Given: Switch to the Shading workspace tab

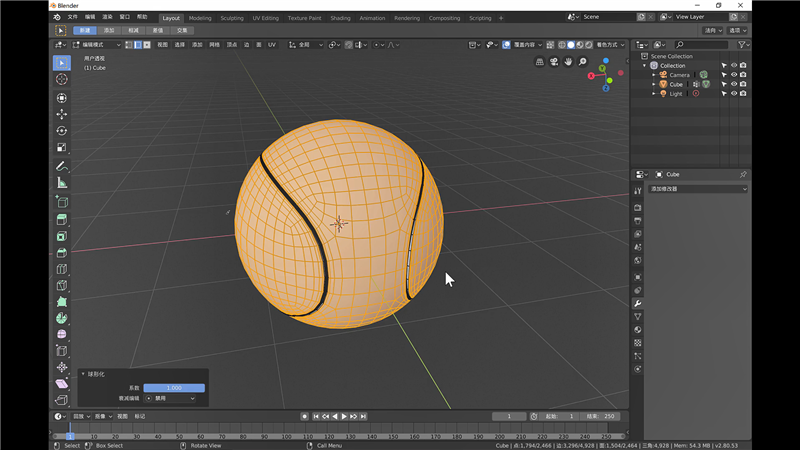Looking at the screenshot, I should [340, 18].
